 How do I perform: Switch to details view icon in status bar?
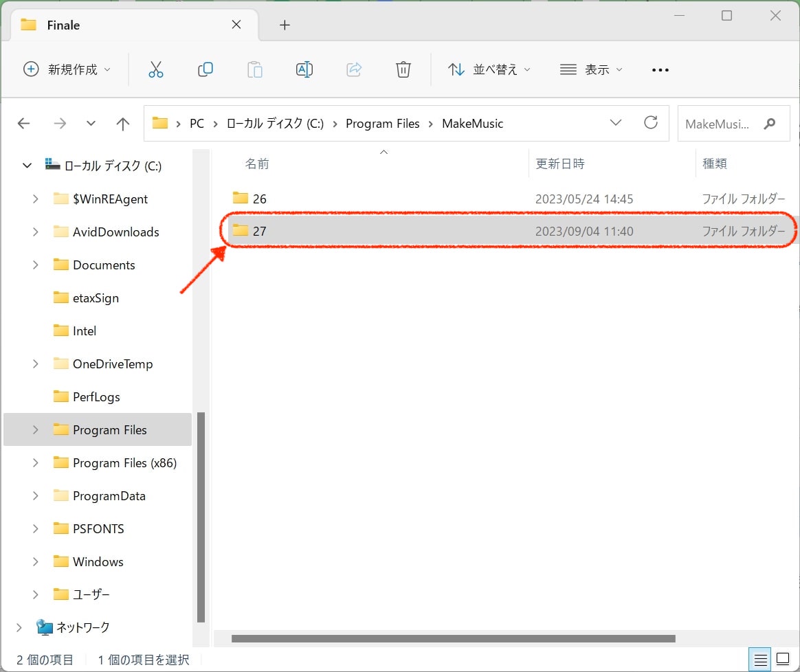tap(760, 659)
